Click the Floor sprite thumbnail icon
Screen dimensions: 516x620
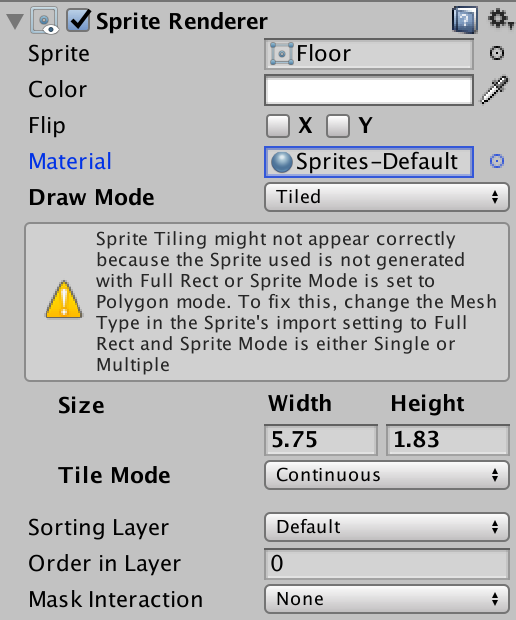point(282,53)
